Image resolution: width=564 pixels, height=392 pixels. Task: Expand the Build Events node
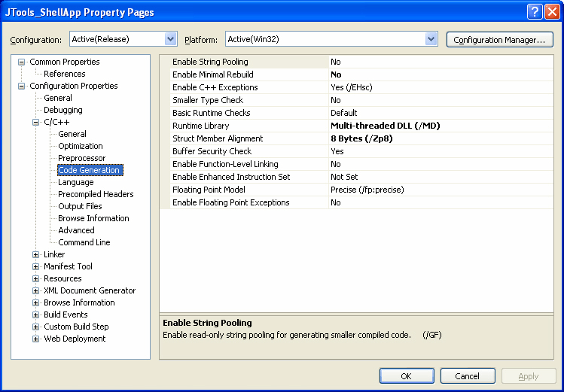coord(35,315)
